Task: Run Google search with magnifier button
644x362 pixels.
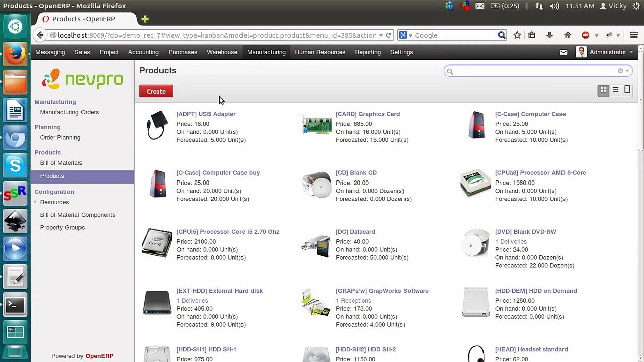Action: 502,35
